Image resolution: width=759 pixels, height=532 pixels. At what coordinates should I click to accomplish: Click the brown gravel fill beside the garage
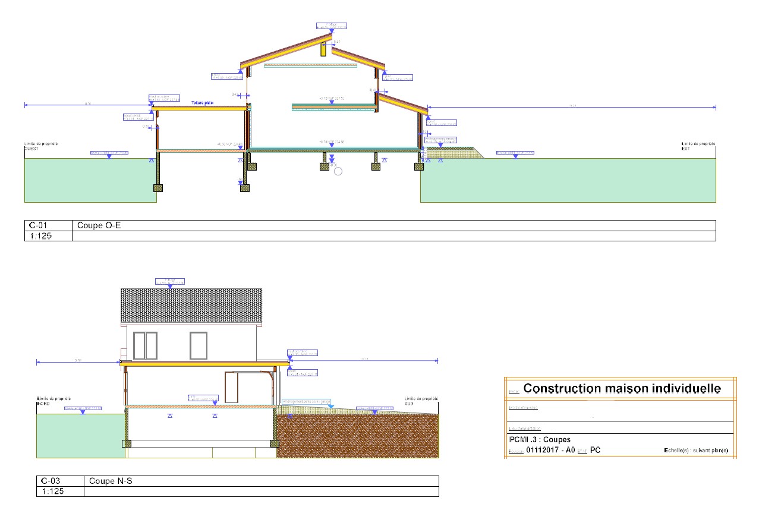pyautogui.click(x=357, y=436)
